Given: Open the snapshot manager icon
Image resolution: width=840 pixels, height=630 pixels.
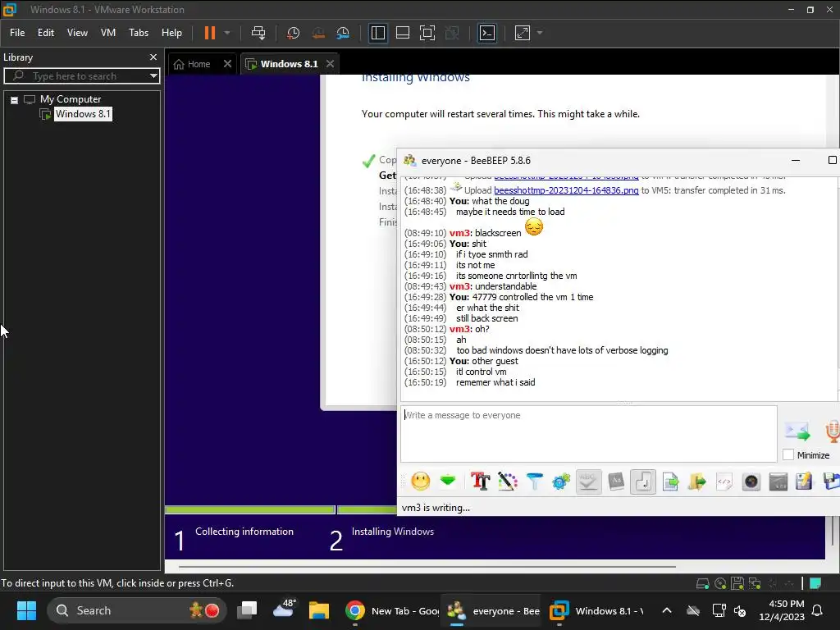Looking at the screenshot, I should click(343, 33).
